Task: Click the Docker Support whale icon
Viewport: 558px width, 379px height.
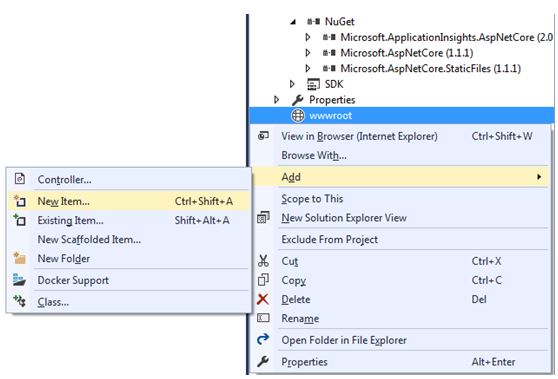Action: (19, 280)
